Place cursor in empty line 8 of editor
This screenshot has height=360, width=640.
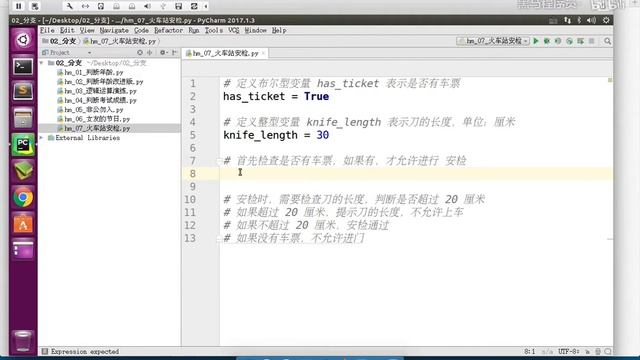pos(416,174)
